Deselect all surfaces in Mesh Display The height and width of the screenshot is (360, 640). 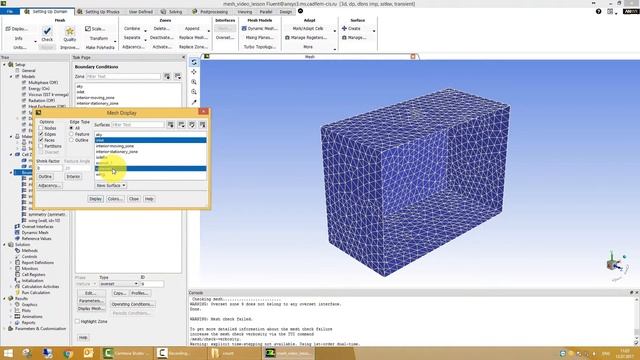181,124
